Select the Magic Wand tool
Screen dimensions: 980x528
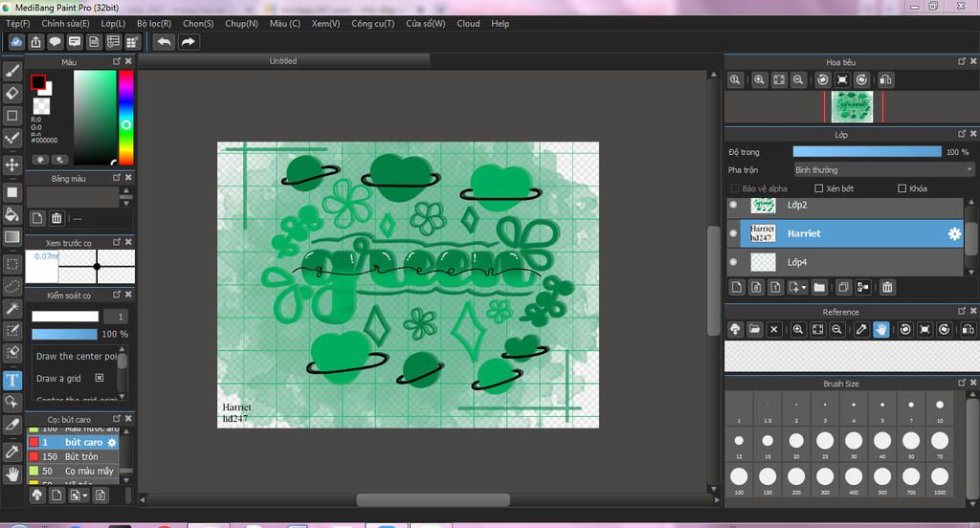coord(11,308)
